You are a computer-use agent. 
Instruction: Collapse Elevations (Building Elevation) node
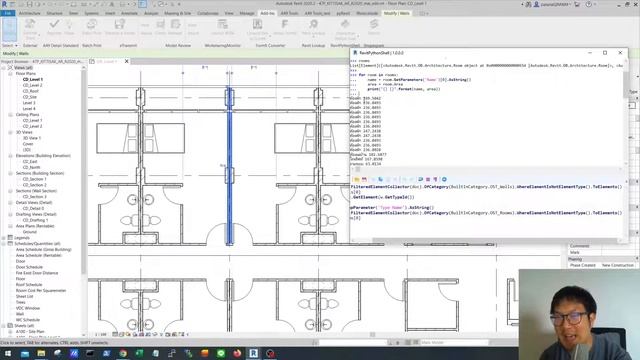click(x=10, y=156)
